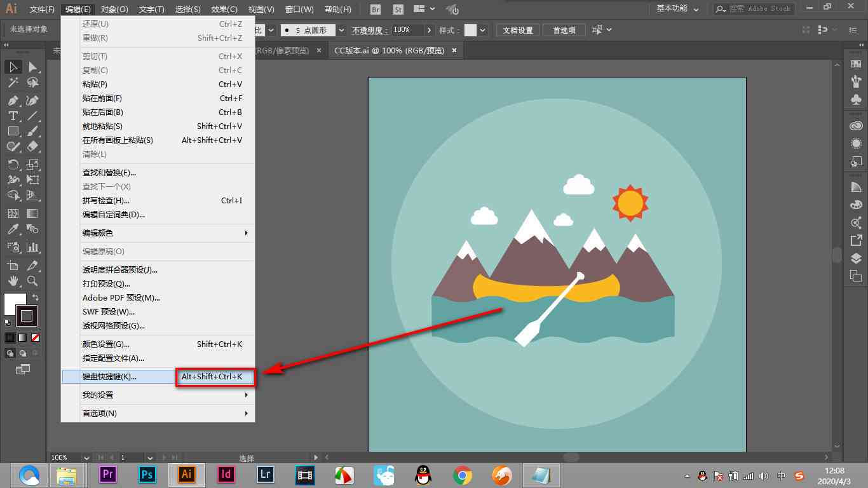Launch Adobe Bridge (Br) button

pyautogui.click(x=376, y=10)
